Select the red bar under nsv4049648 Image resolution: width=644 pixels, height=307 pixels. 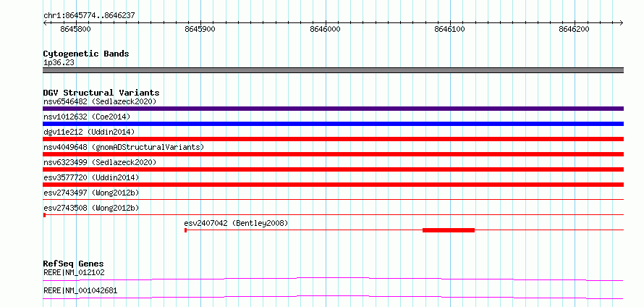tap(333, 154)
